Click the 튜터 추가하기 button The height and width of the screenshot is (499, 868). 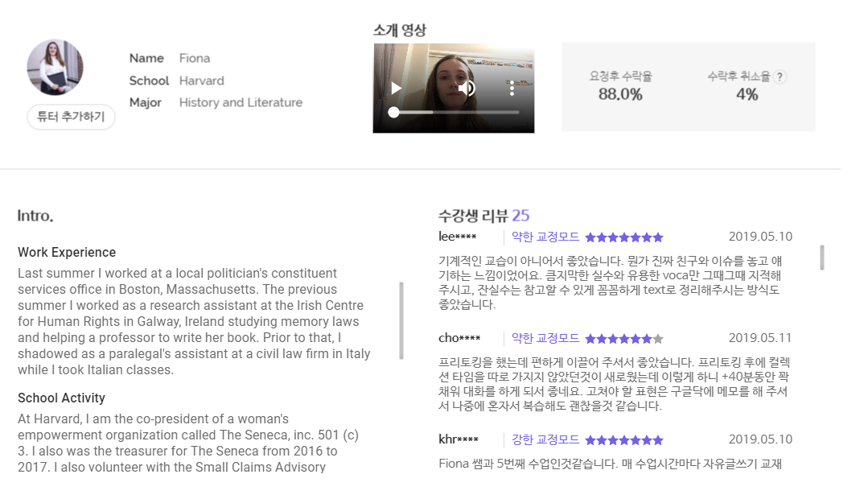click(x=71, y=117)
